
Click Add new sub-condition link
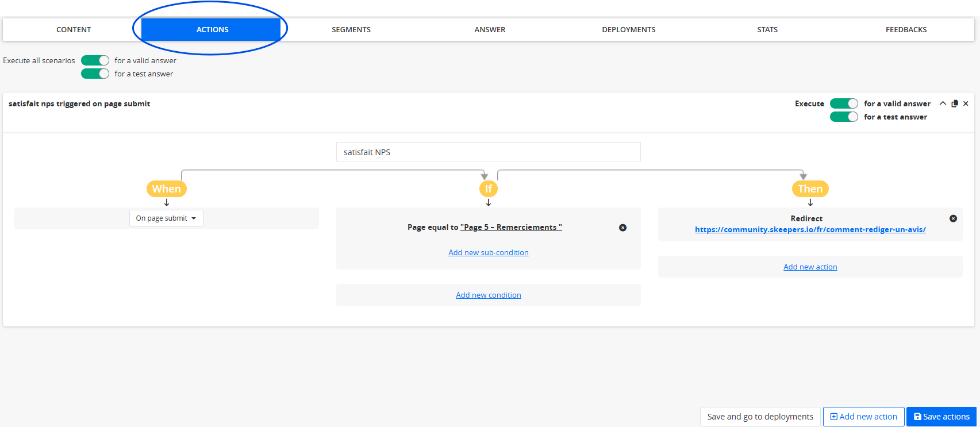tap(488, 252)
